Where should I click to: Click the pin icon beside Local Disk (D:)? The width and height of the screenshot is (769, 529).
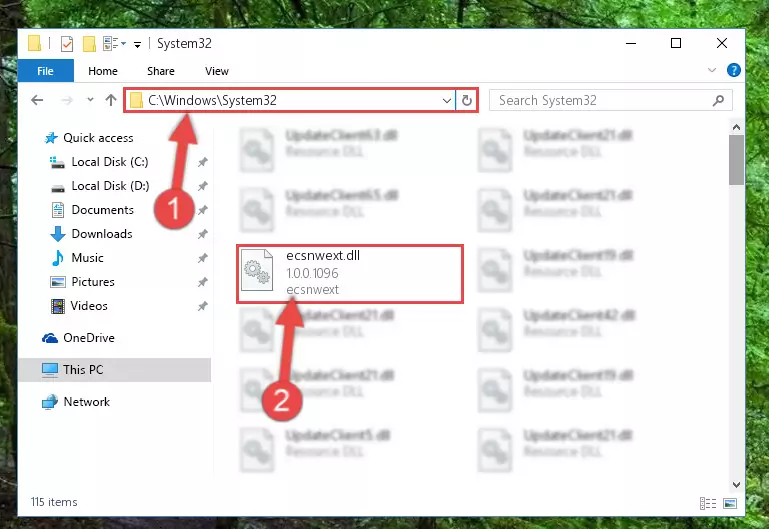[202, 186]
